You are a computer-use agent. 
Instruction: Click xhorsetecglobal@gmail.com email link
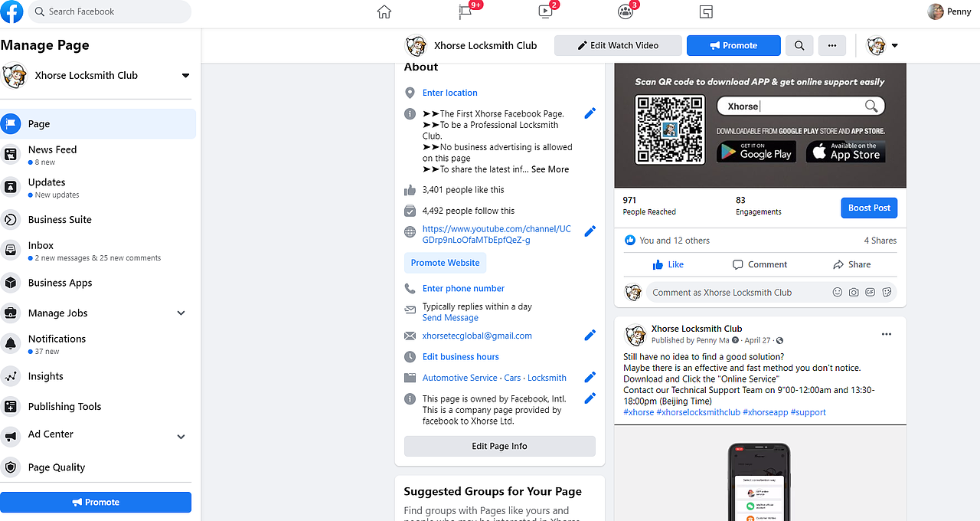click(477, 336)
